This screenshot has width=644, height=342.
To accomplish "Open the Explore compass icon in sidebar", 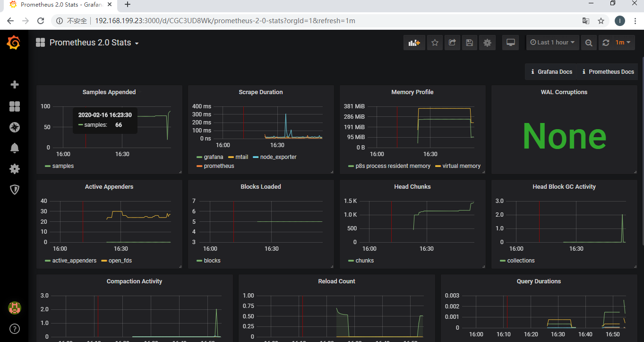I will [x=15, y=127].
